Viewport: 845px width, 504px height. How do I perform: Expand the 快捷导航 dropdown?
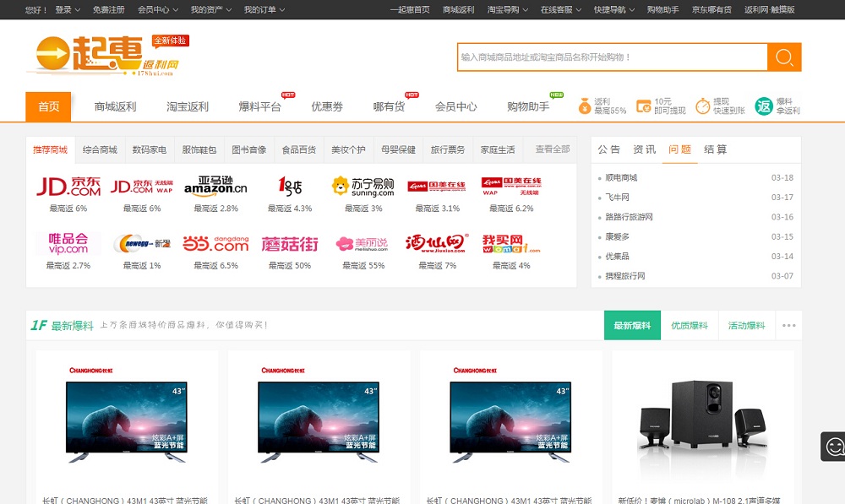[x=614, y=9]
